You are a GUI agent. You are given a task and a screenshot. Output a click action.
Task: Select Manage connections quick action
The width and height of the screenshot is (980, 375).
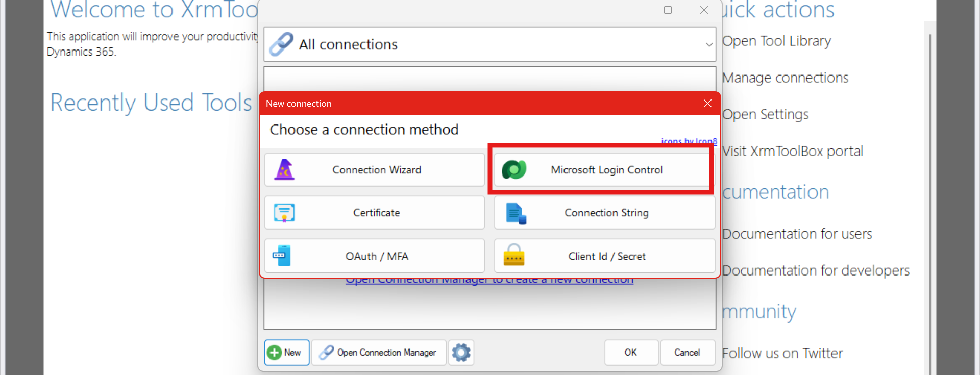coord(785,78)
